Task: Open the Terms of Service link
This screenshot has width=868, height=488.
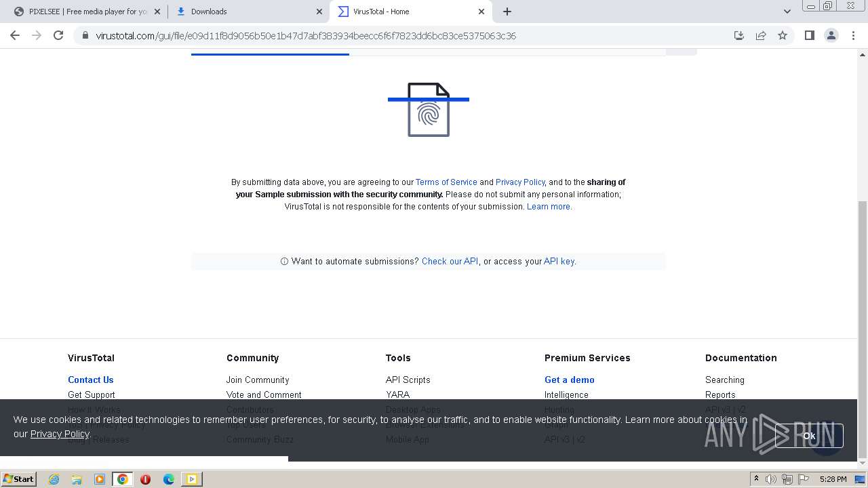Action: coord(446,182)
